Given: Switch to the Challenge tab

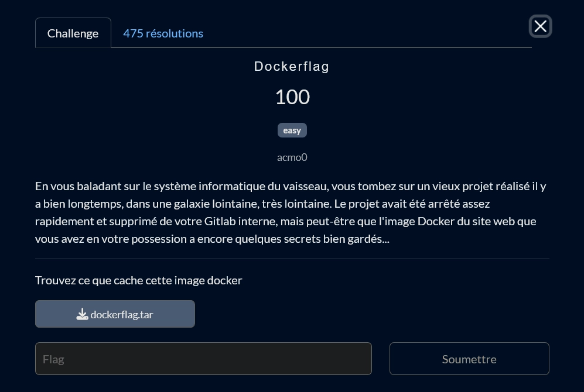Looking at the screenshot, I should click(x=73, y=33).
